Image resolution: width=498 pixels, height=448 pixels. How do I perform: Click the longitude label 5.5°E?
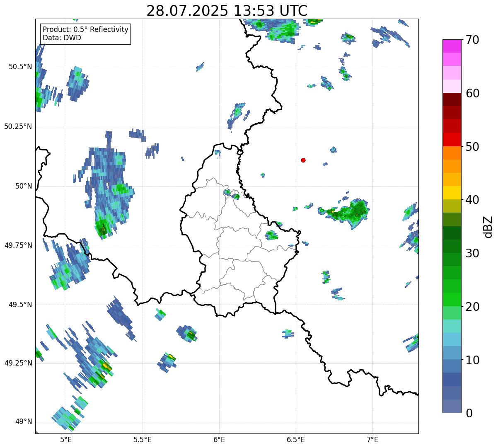point(143,439)
